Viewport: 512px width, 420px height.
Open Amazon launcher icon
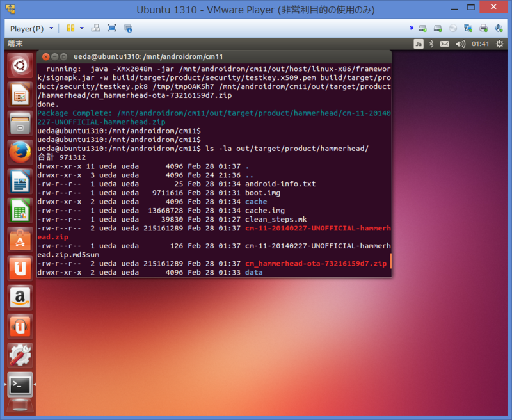pyautogui.click(x=20, y=297)
